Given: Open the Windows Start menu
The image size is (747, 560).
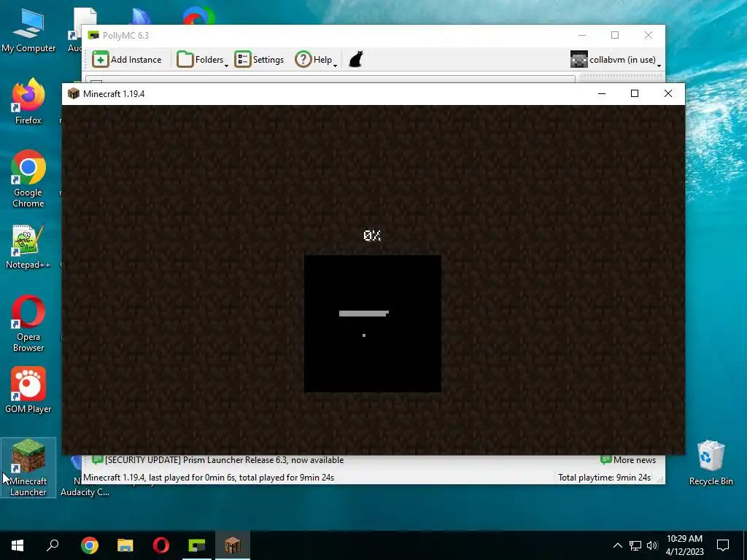Looking at the screenshot, I should 18,545.
